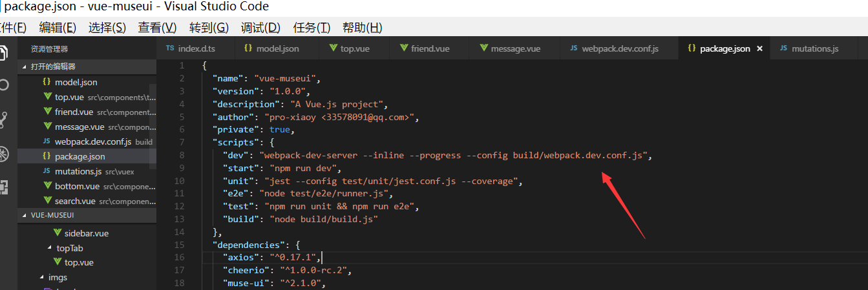
Task: Open the Source Control view icon
Action: click(3, 119)
